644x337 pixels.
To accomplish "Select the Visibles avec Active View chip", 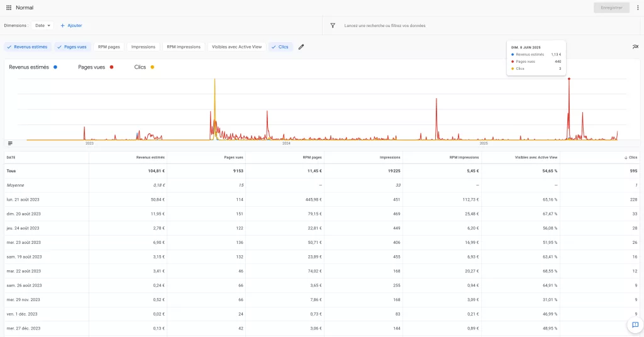I will (x=236, y=47).
